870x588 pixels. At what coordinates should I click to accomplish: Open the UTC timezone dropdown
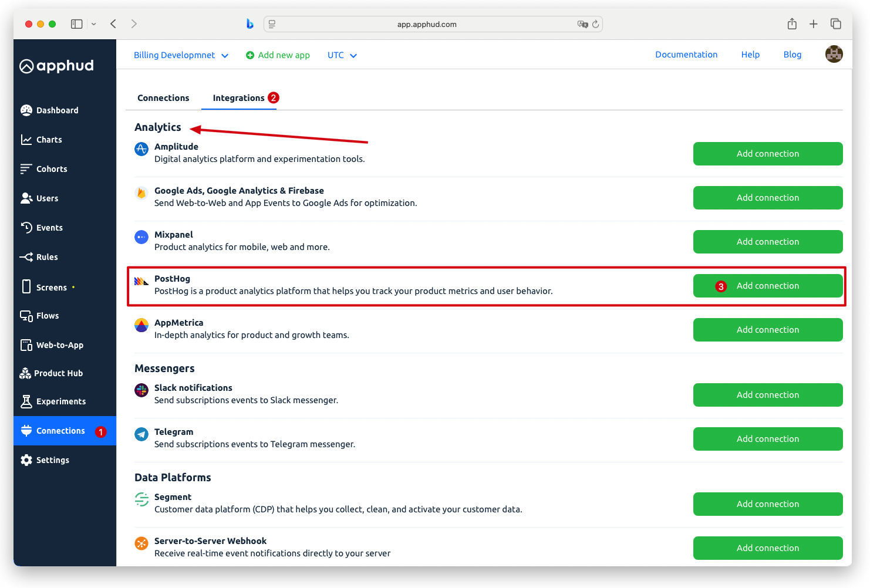tap(342, 55)
